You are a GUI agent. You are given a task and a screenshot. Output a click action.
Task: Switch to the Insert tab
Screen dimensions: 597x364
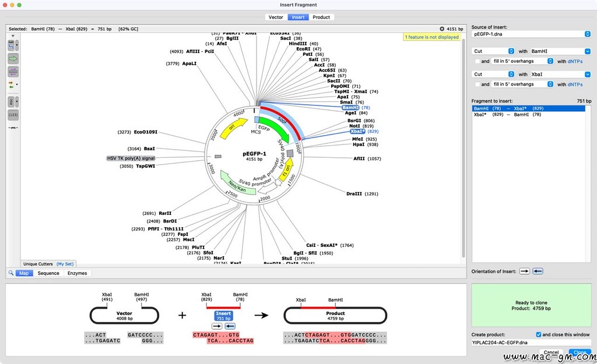coord(298,17)
